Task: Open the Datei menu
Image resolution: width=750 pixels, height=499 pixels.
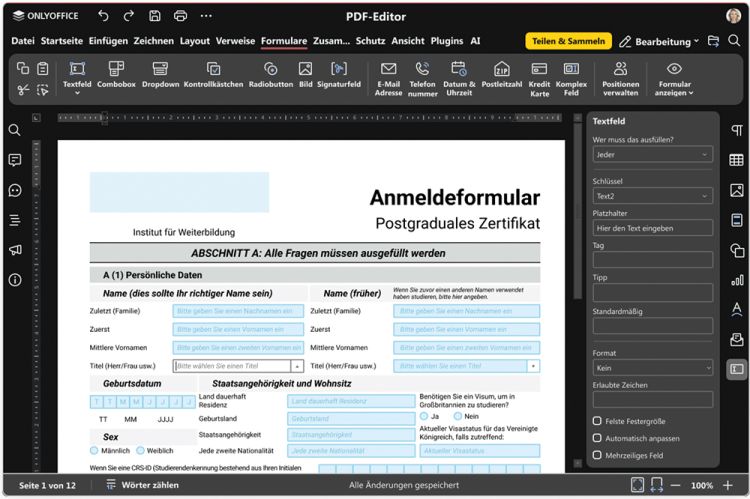Action: pyautogui.click(x=23, y=41)
